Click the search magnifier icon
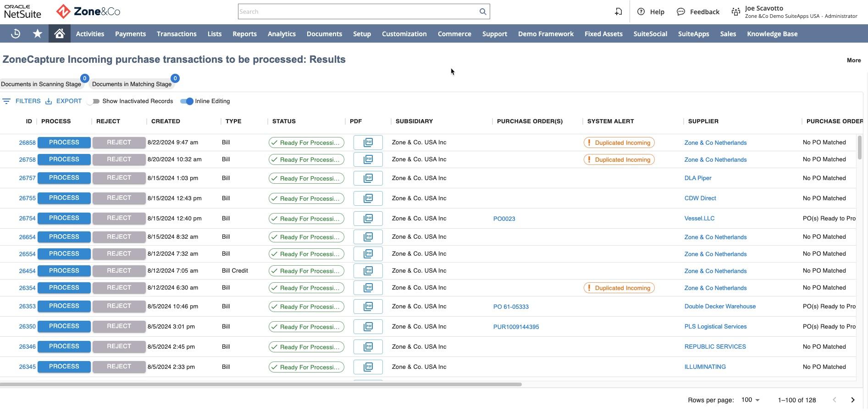This screenshot has width=868, height=411. pyautogui.click(x=482, y=11)
